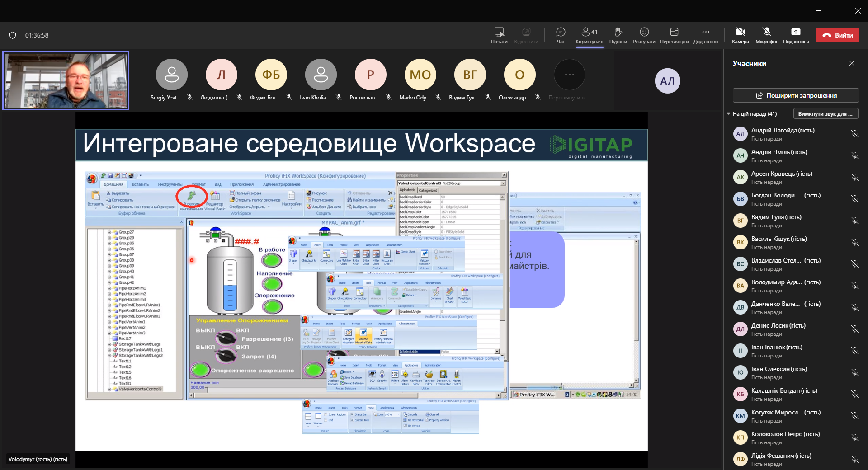Viewport: 868px width, 470px height.
Task: Select the Людмила avatar with letter Л
Action: [x=222, y=75]
